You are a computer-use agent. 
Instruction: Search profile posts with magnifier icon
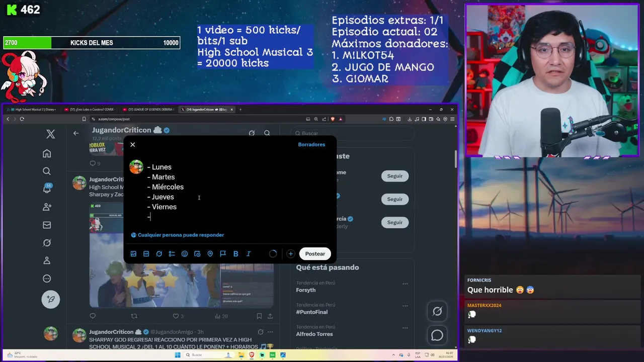click(x=267, y=133)
